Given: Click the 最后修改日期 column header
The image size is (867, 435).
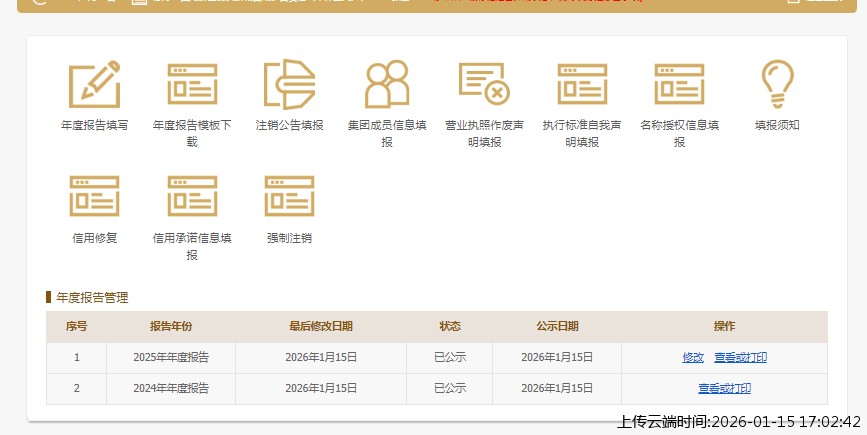Looking at the screenshot, I should pos(321,326).
